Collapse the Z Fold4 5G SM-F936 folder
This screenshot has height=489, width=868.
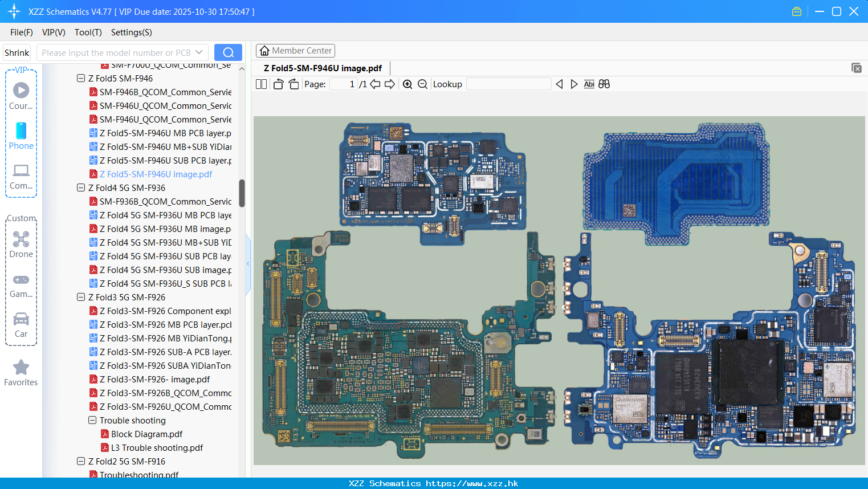click(81, 188)
